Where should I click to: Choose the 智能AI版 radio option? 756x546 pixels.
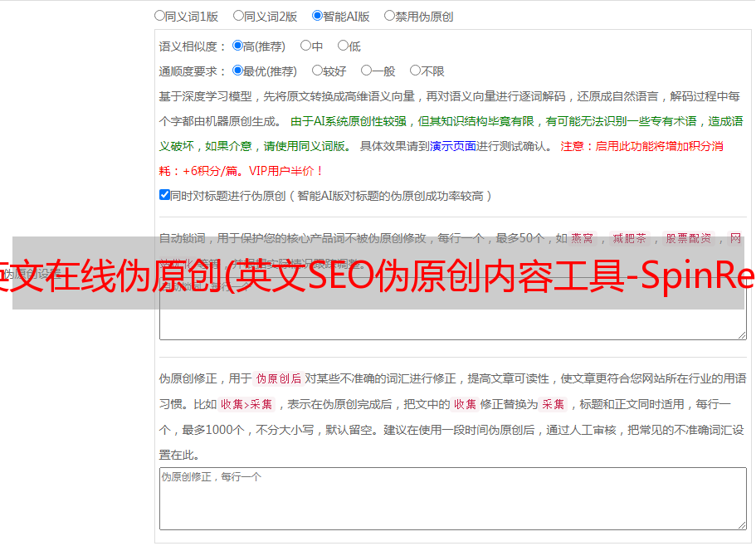[x=317, y=16]
